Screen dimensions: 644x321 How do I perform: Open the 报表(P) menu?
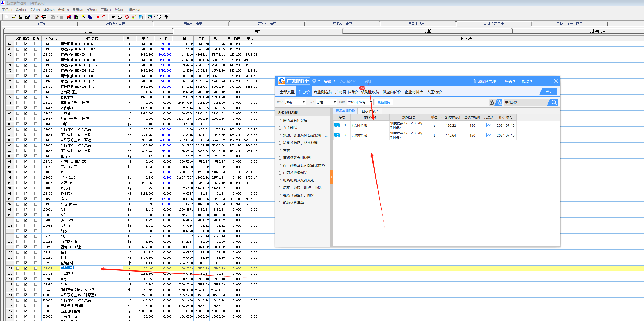tap(35, 10)
